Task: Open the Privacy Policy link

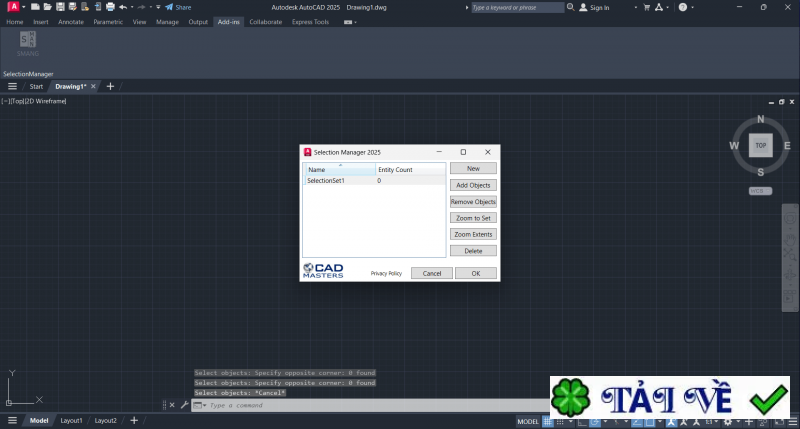Action: point(386,273)
